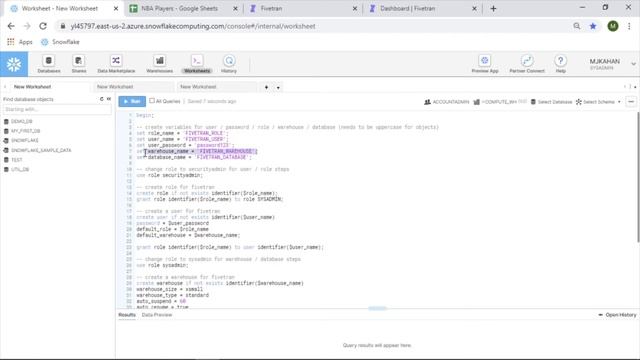Open the Chrome profile avatar
Viewport: 640px width, 360px height.
(613, 26)
